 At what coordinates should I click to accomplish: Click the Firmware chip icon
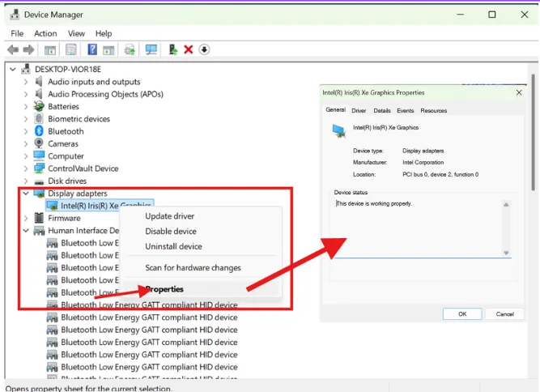(39, 218)
